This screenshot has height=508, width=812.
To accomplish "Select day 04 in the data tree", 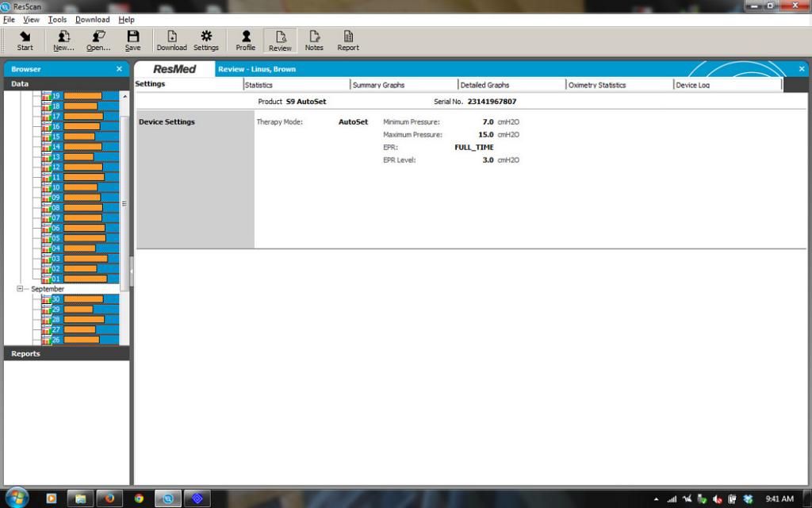I will point(80,248).
